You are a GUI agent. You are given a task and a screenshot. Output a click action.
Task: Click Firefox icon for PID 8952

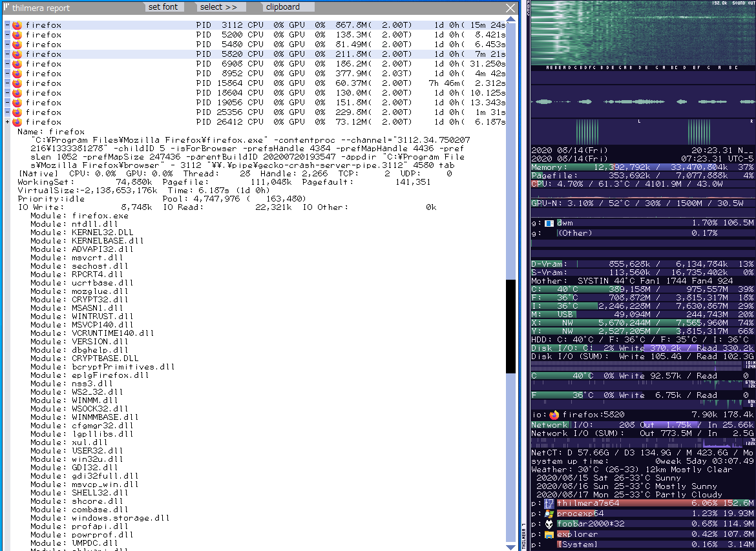[17, 73]
